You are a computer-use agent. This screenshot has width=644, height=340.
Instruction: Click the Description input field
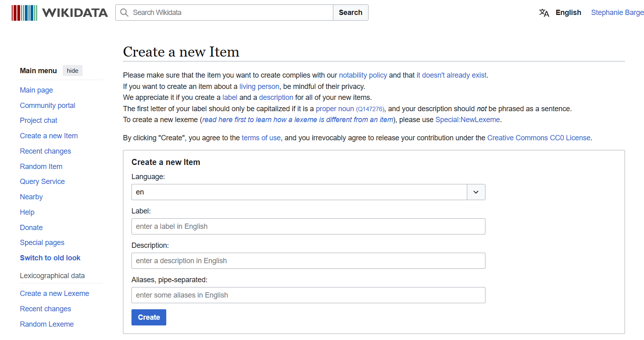click(308, 261)
